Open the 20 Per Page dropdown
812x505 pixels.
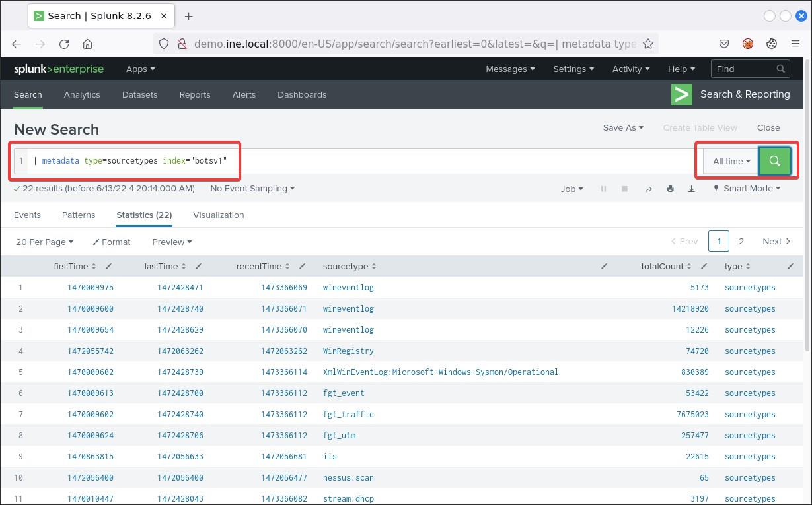coord(44,242)
